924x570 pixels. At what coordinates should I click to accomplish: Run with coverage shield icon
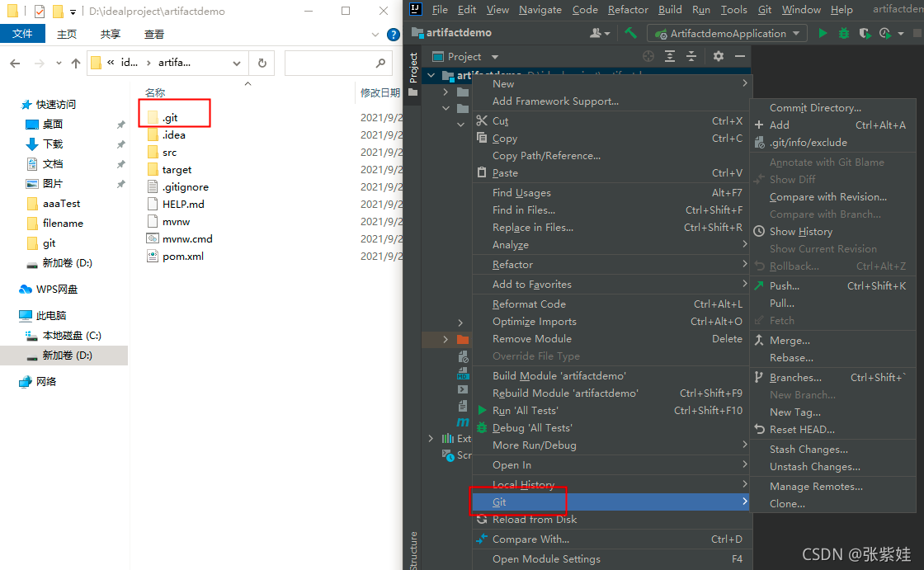pyautogui.click(x=865, y=33)
